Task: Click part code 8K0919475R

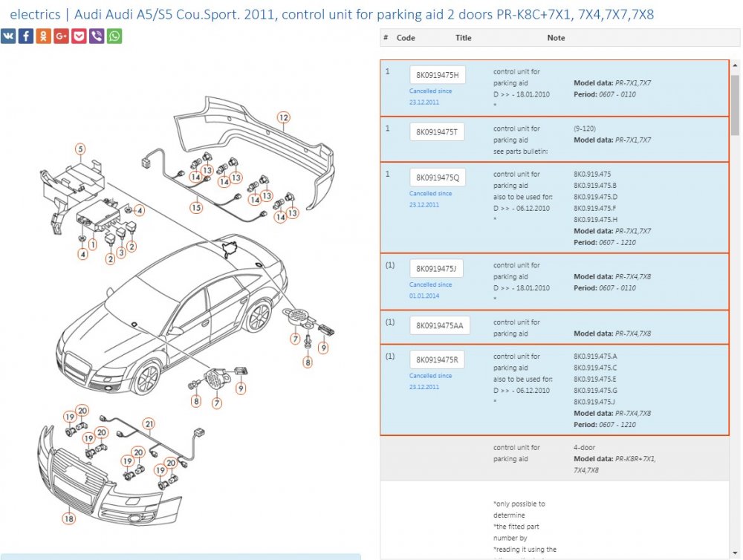Action: click(437, 359)
